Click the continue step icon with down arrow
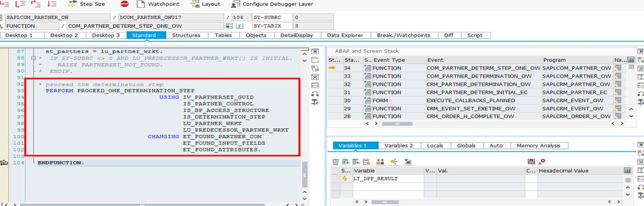Image resolution: width=644 pixels, height=206 pixels. [x=52, y=4]
